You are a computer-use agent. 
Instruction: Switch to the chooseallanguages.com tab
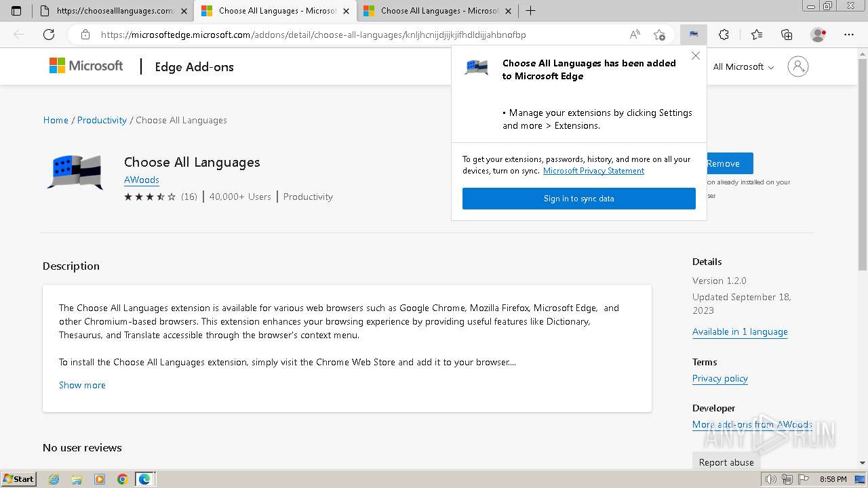click(x=113, y=11)
